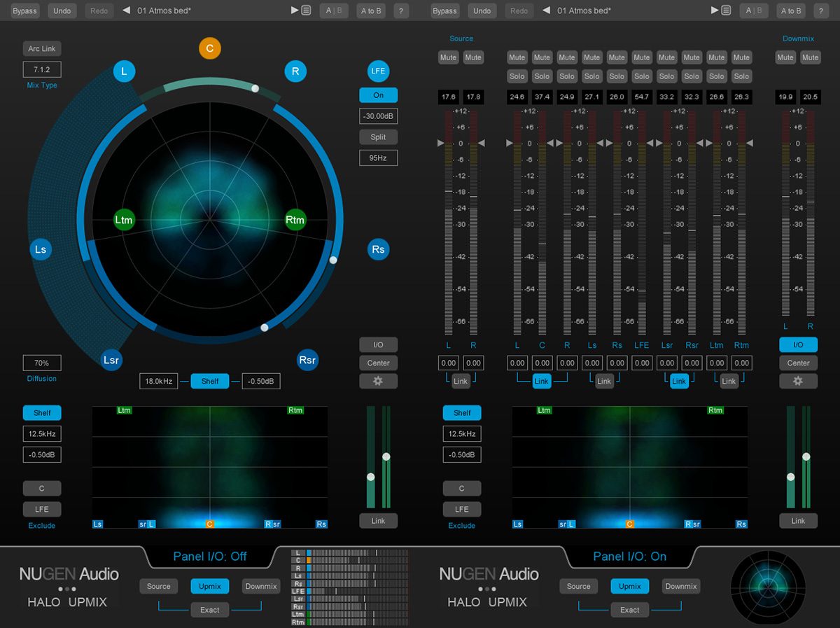Mute the Downmix L meter
Image resolution: width=840 pixels, height=628 pixels.
(785, 57)
